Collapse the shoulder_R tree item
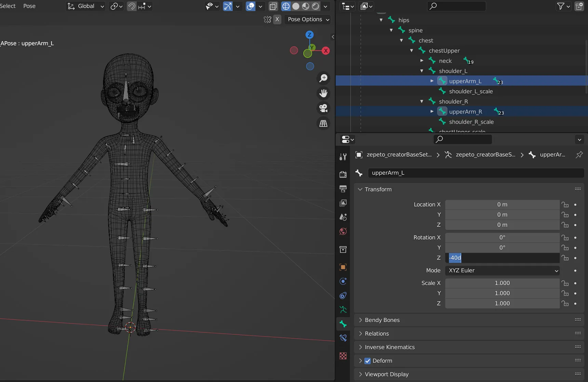The image size is (588, 382). pyautogui.click(x=422, y=102)
